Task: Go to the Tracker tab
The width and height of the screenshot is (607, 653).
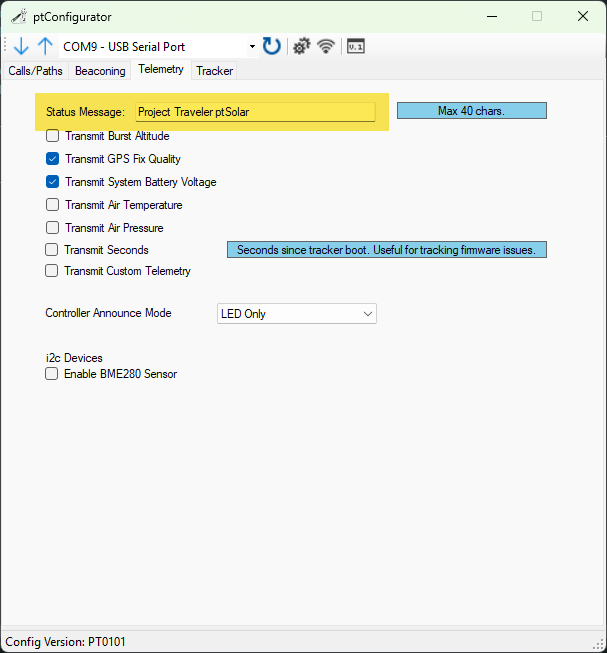Action: coord(214,71)
